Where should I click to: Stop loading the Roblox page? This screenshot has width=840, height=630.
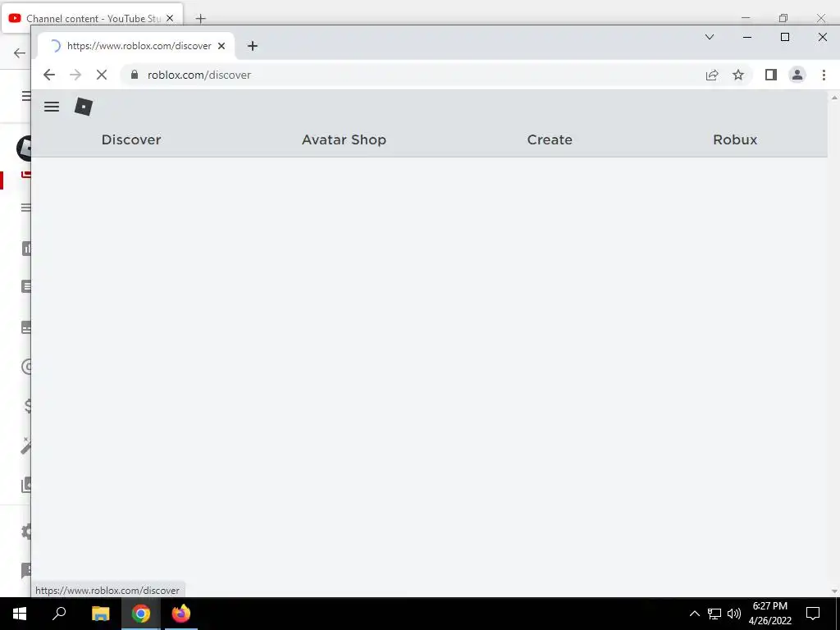pos(101,75)
